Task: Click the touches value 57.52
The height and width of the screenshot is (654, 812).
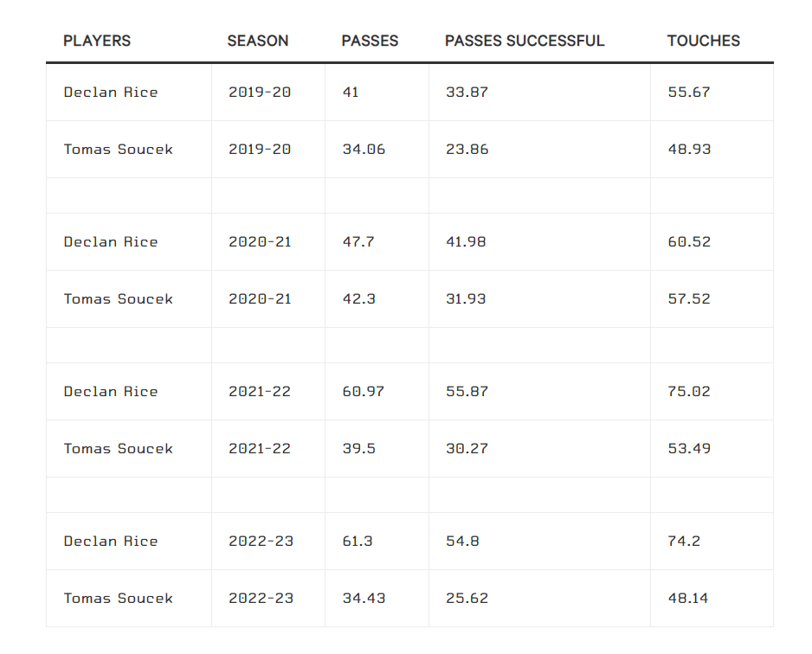Action: tap(689, 298)
